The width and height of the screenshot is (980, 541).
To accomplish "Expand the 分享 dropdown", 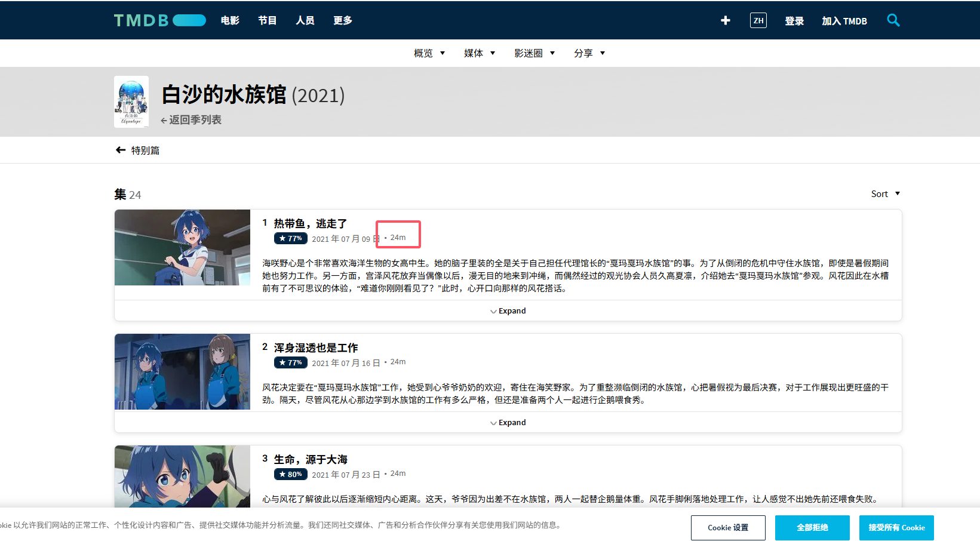I will pyautogui.click(x=589, y=53).
